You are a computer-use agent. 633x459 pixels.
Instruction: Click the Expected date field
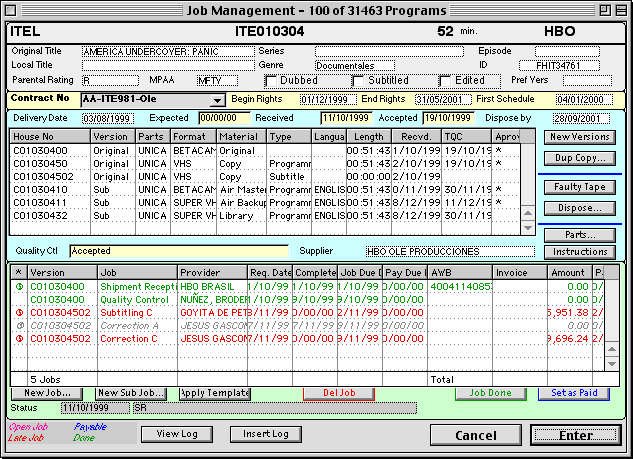[224, 118]
